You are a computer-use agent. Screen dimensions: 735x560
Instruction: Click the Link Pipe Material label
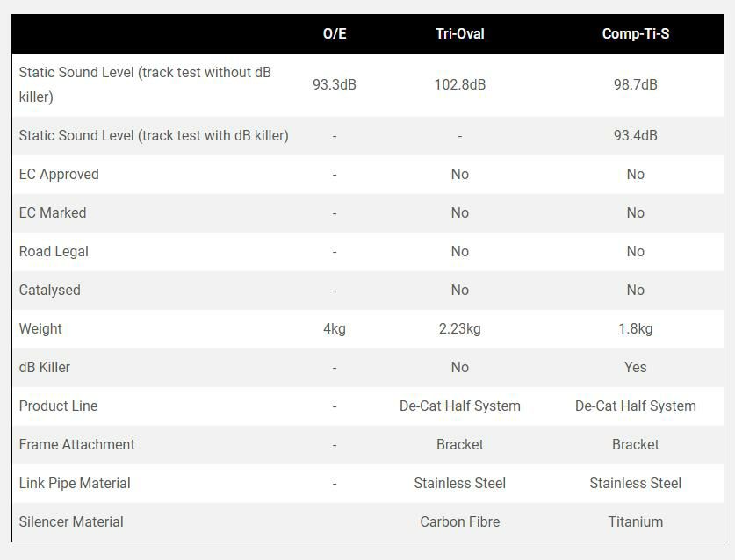pos(75,484)
